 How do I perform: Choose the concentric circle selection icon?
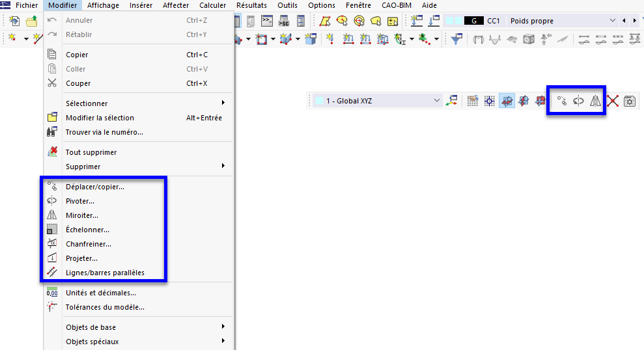tap(359, 21)
